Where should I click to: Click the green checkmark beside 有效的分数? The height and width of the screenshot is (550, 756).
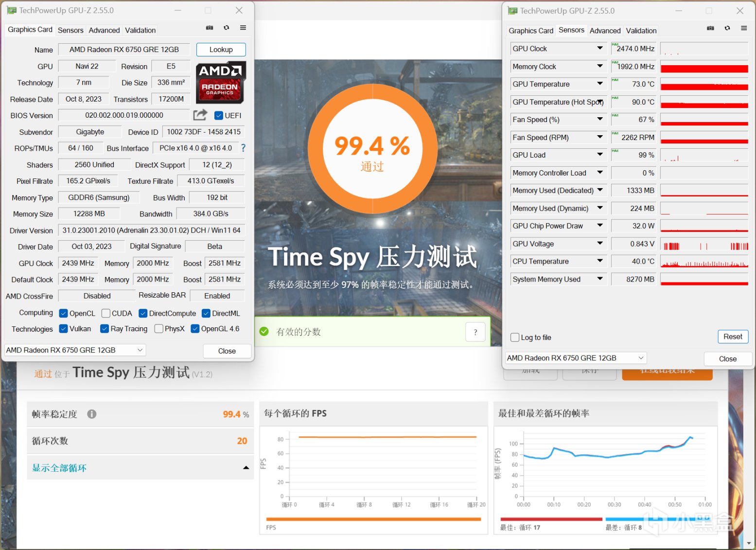(x=264, y=332)
